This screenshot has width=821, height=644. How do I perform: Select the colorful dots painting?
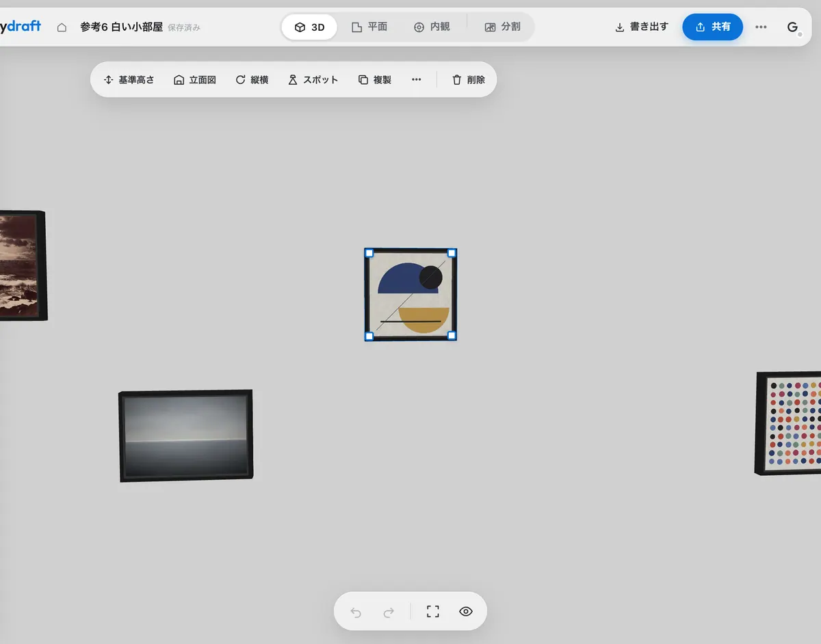[x=789, y=423]
